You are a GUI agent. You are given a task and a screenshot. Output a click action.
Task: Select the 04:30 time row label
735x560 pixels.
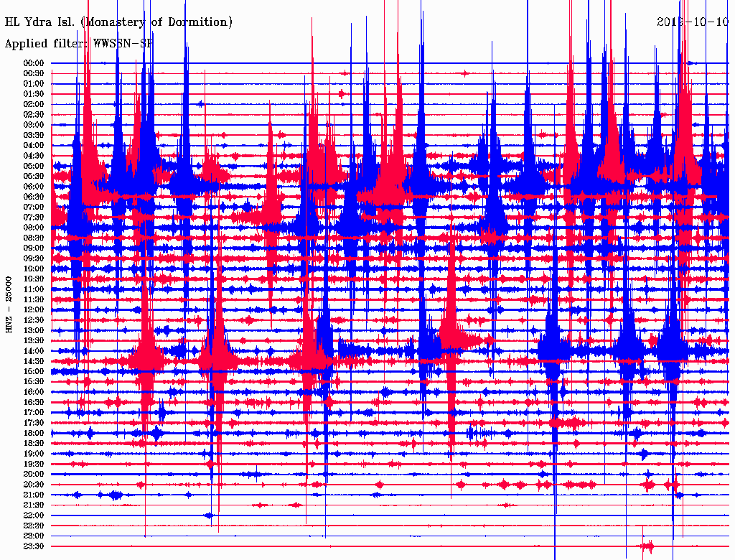click(34, 156)
